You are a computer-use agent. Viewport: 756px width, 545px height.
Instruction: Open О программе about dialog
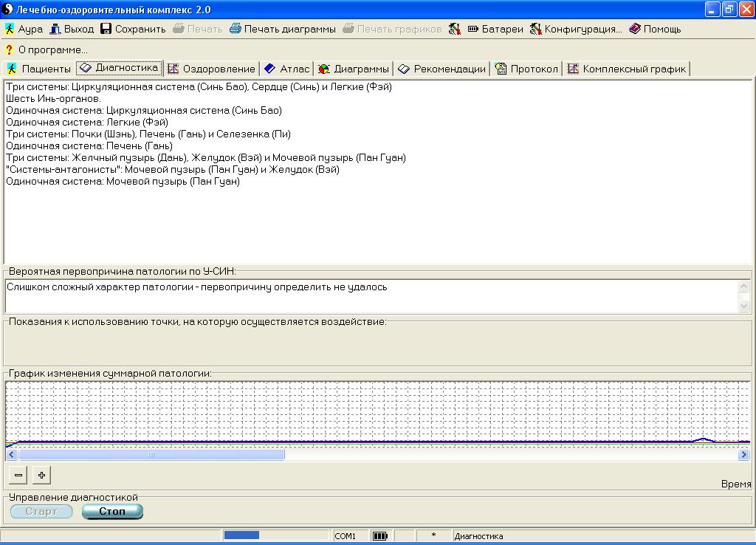46,50
